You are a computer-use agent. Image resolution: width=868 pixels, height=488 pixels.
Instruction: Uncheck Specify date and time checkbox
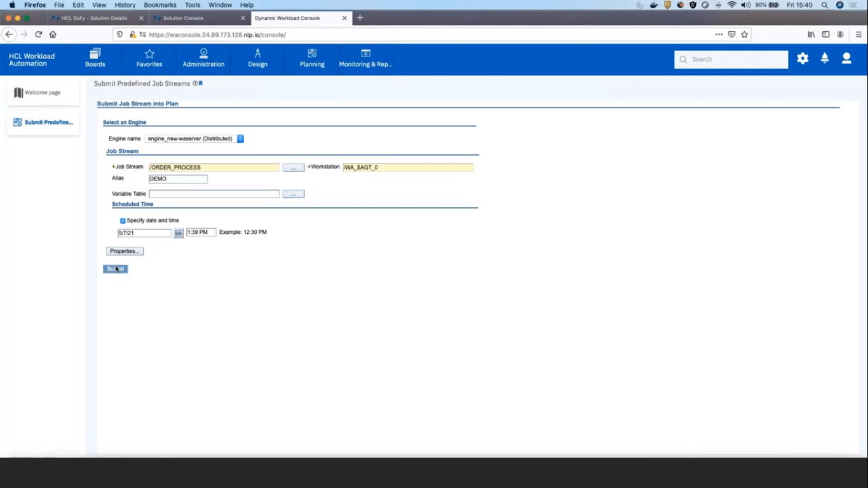tap(123, 221)
